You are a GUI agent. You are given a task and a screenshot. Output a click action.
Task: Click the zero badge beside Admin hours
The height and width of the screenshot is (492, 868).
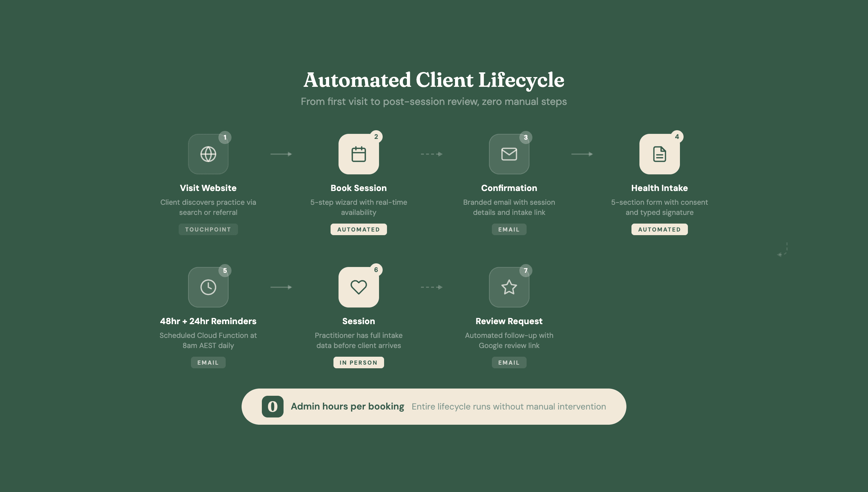point(273,407)
